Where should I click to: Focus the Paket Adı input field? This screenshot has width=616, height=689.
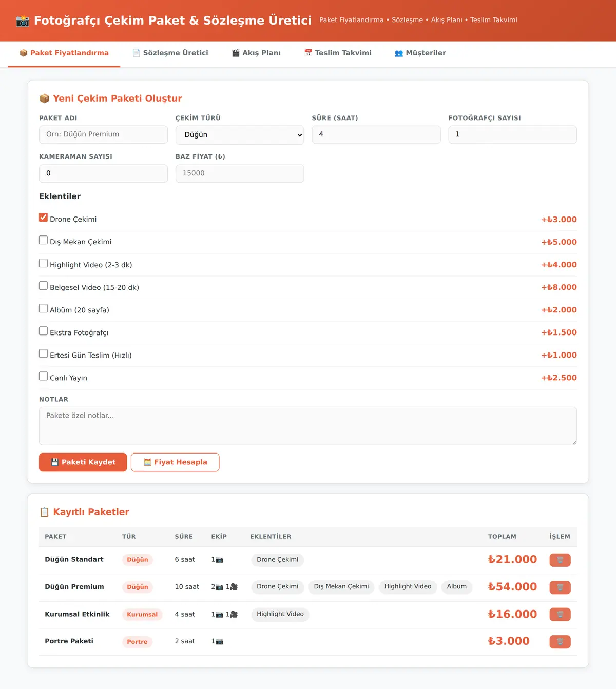point(103,134)
